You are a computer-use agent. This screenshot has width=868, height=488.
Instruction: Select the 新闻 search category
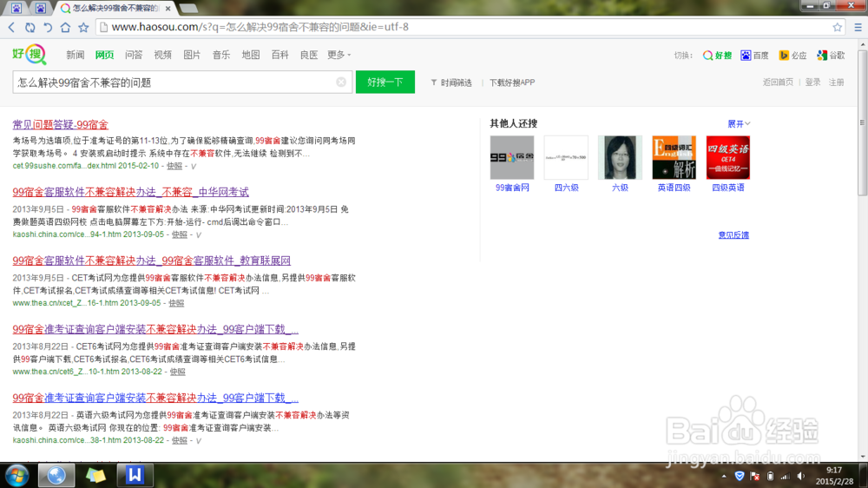pyautogui.click(x=76, y=55)
